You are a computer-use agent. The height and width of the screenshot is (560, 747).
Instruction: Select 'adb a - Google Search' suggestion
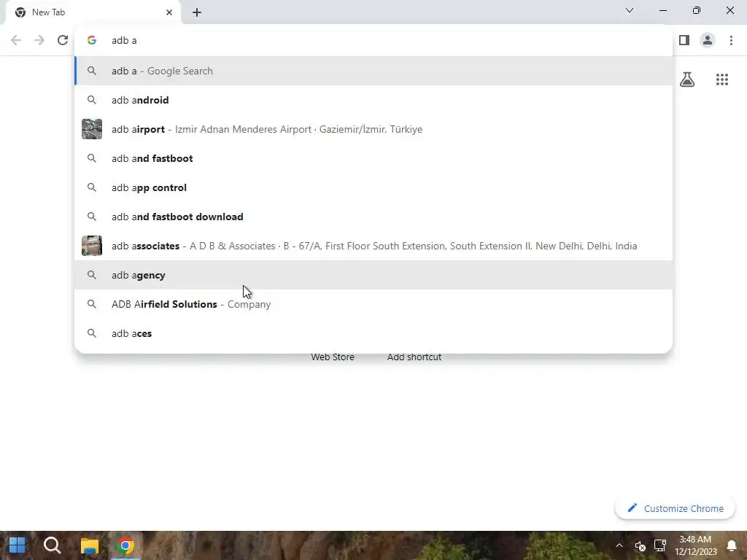coord(373,71)
